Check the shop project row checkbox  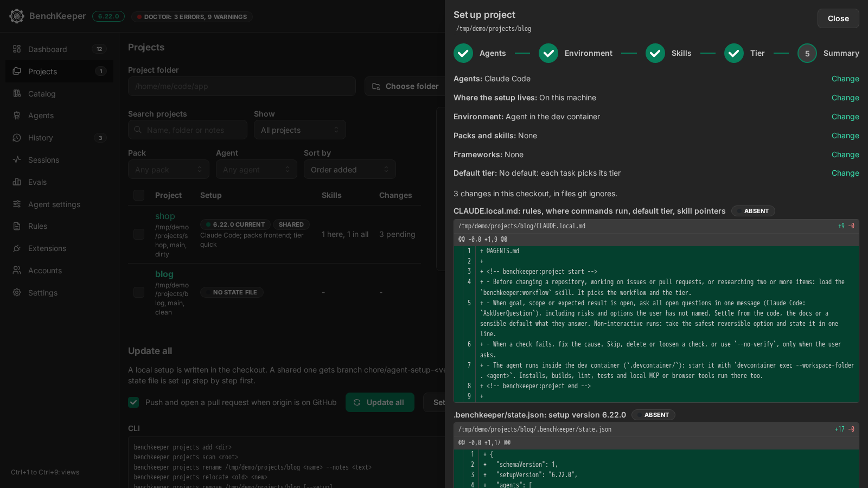139,234
